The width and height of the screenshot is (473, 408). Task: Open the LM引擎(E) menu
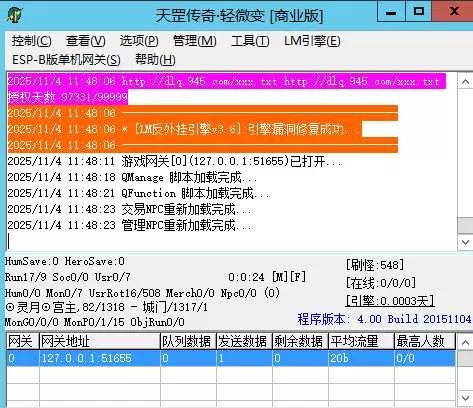tap(312, 41)
